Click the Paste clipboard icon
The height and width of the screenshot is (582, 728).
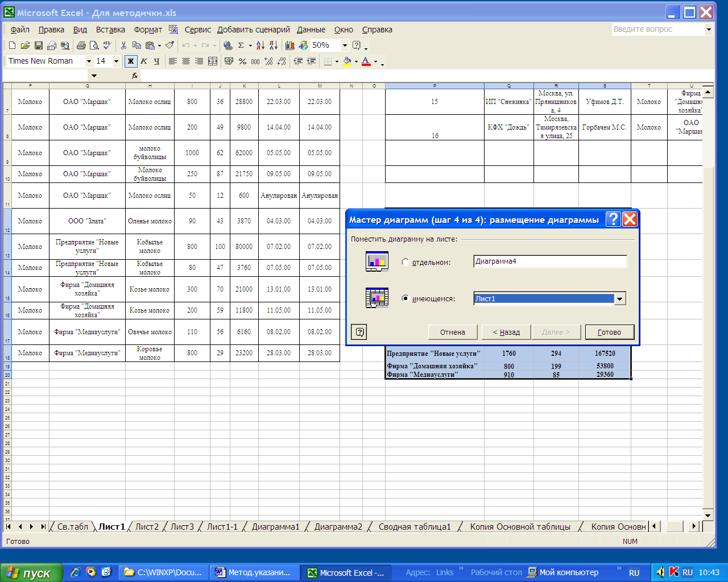[x=150, y=45]
